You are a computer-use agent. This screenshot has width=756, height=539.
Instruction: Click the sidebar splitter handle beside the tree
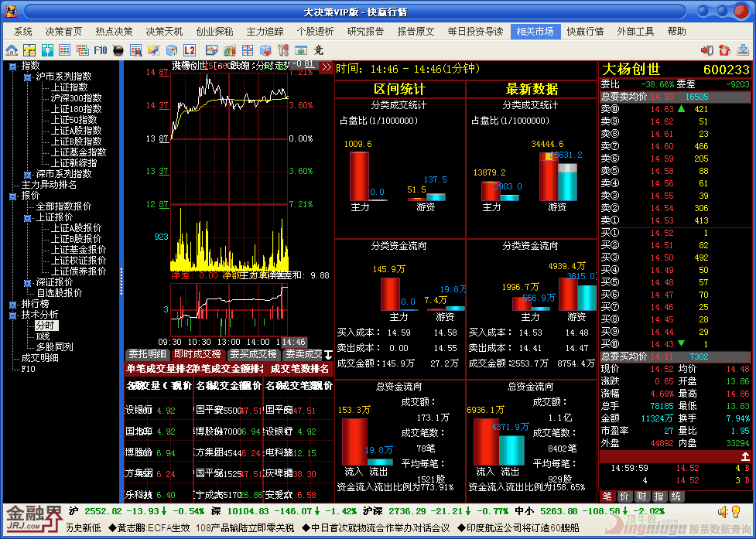pos(121,281)
